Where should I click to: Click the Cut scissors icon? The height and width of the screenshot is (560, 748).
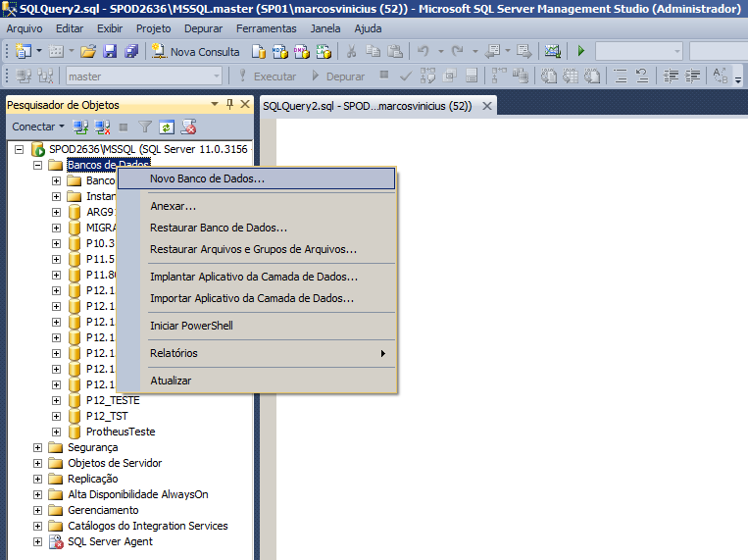point(352,51)
